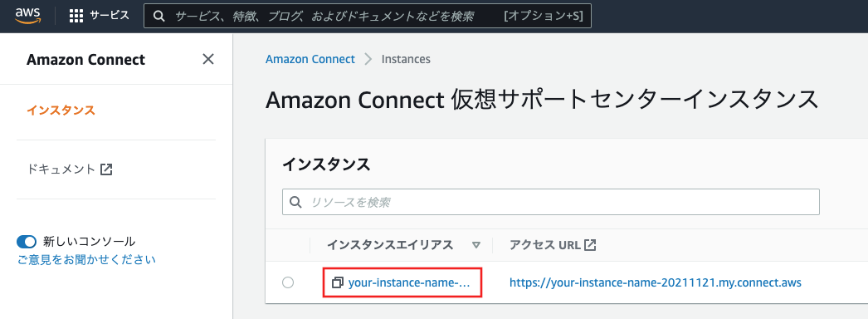The width and height of the screenshot is (868, 319).
Task: Toggle the 新しいコンソール switch off
Action: (x=27, y=242)
